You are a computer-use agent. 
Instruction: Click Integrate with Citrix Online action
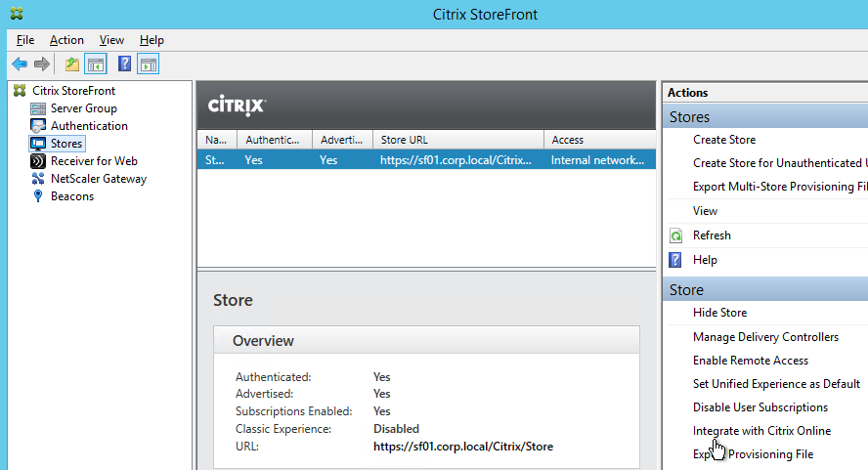(761, 430)
